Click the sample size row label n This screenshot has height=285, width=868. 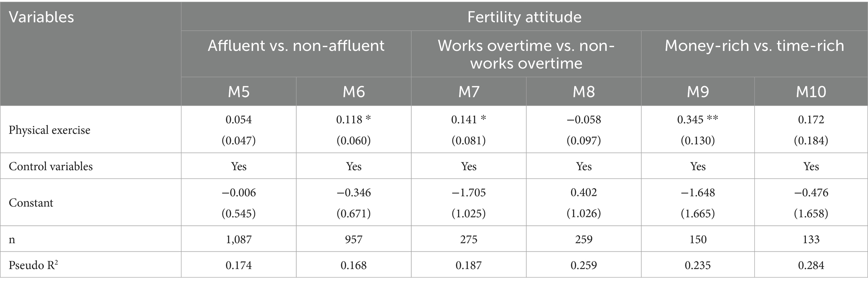coord(12,239)
